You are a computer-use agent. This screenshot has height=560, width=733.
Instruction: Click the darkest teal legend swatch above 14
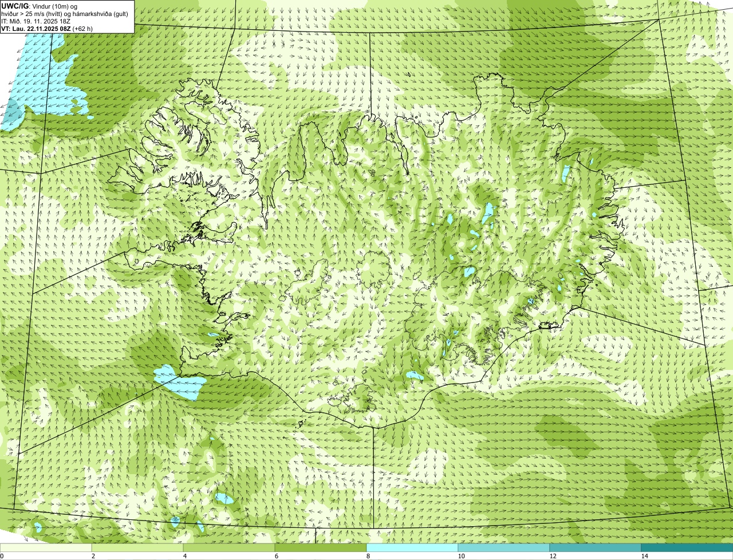pos(687,548)
